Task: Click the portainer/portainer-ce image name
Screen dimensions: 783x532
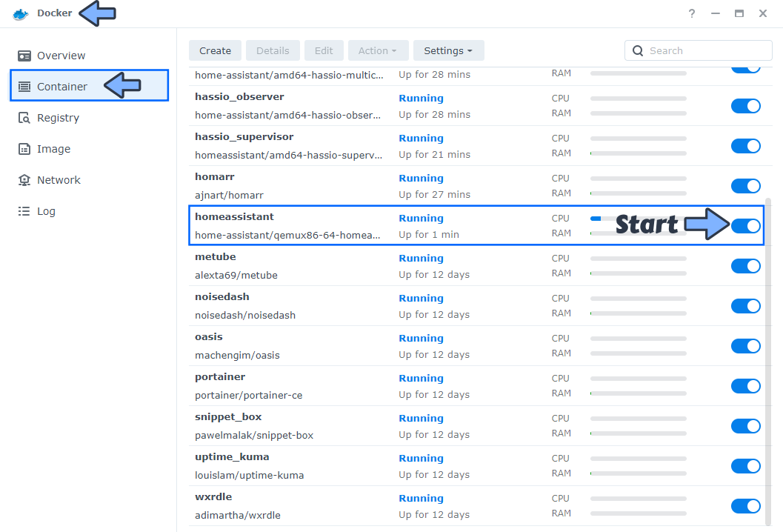Action: (249, 395)
